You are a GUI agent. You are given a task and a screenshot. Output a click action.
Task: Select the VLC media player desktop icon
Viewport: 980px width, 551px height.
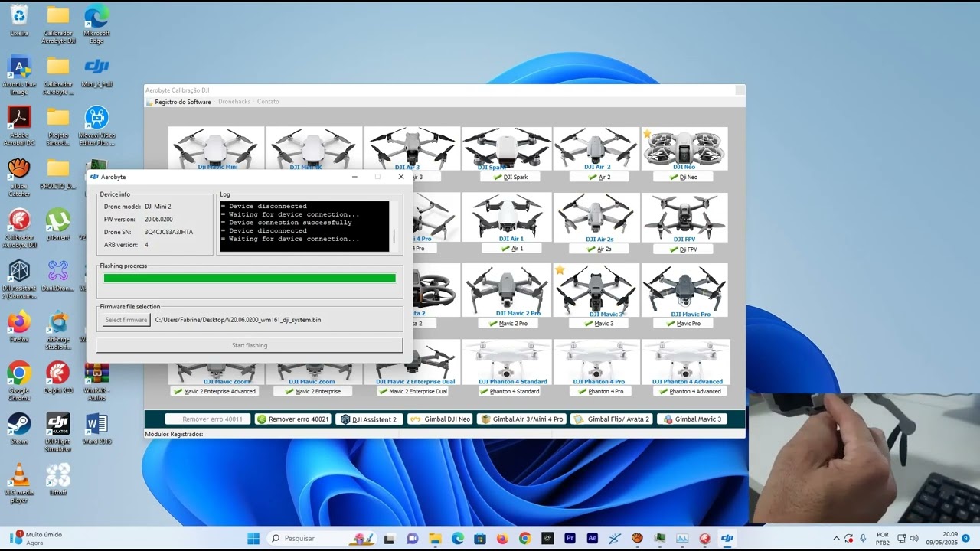point(19,484)
